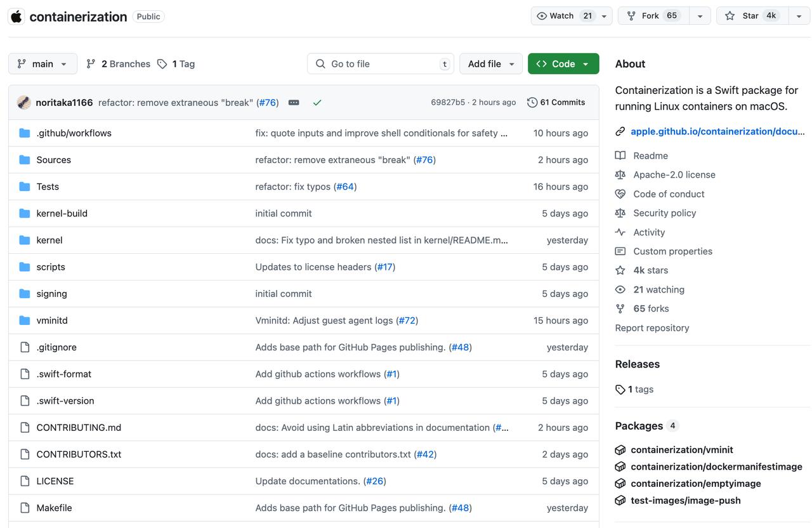This screenshot has width=812, height=528.
Task: Open the Fork dropdown arrow
Action: [x=700, y=16]
